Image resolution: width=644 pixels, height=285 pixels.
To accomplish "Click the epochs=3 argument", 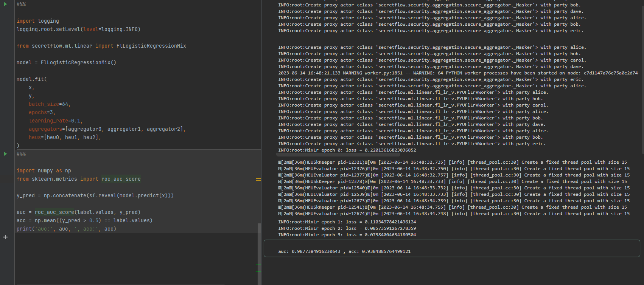I will (42, 112).
